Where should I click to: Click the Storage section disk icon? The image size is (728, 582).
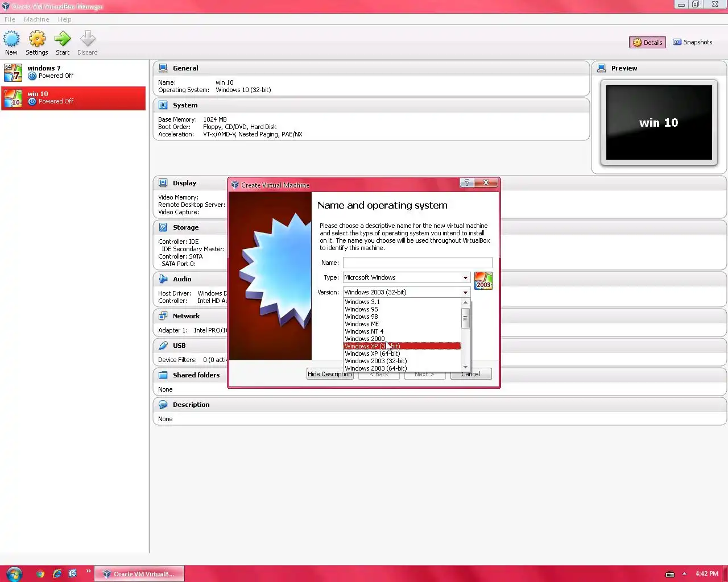[x=163, y=227]
